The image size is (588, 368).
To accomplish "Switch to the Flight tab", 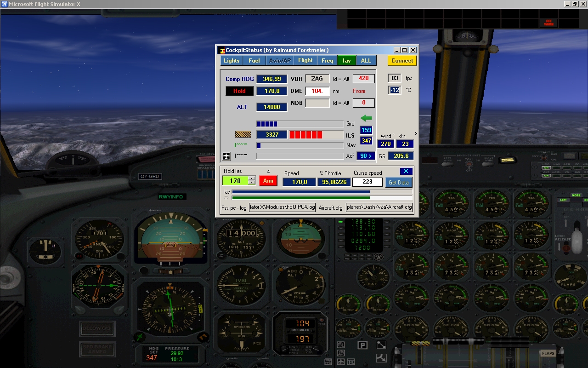I will pyautogui.click(x=305, y=60).
